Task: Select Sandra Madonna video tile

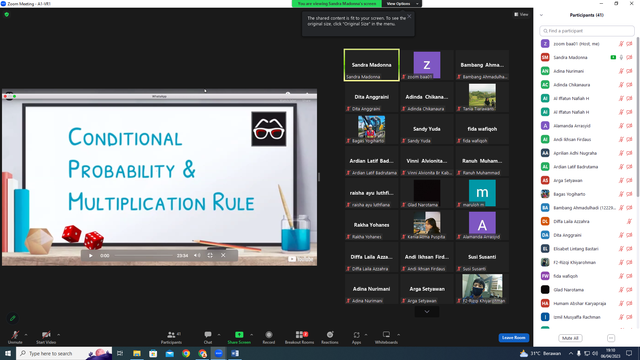Action: [x=371, y=65]
